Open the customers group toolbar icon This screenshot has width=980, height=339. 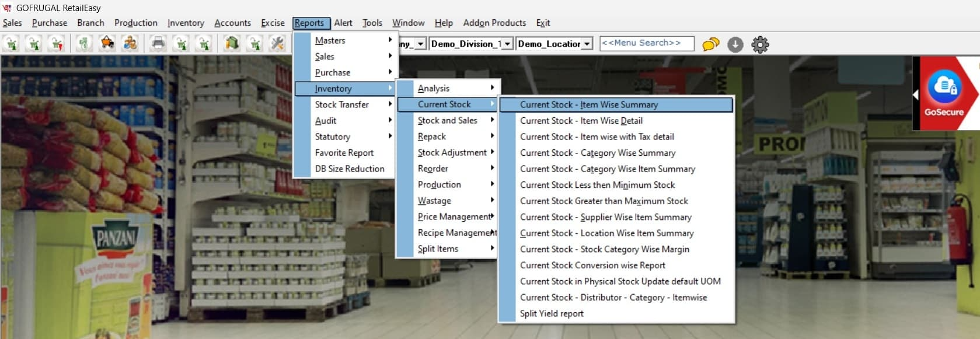tap(130, 44)
